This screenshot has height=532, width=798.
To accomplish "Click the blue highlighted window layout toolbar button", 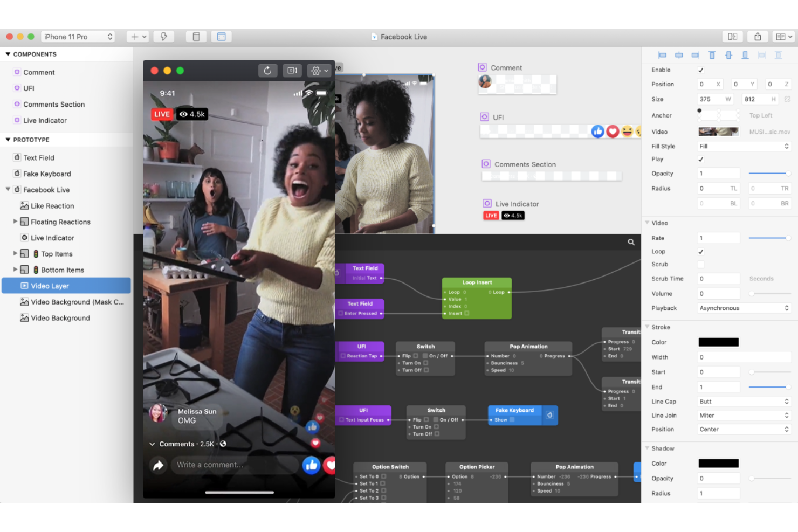I will (221, 37).
